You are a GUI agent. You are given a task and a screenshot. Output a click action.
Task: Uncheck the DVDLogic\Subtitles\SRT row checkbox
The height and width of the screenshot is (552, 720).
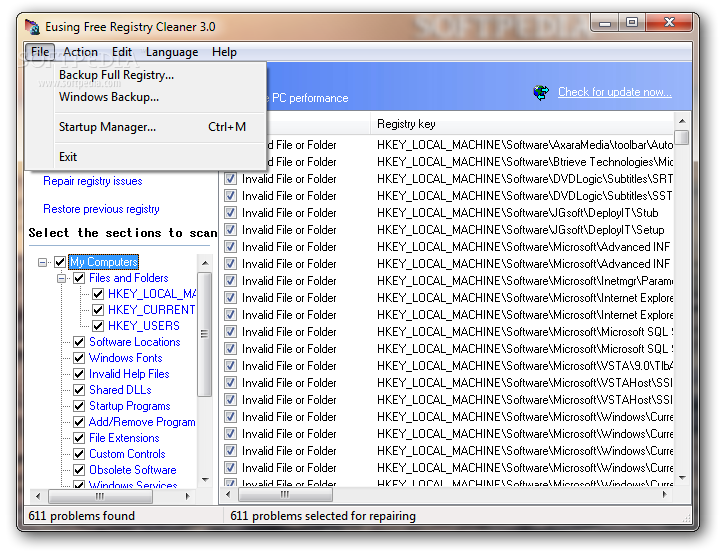tap(231, 179)
